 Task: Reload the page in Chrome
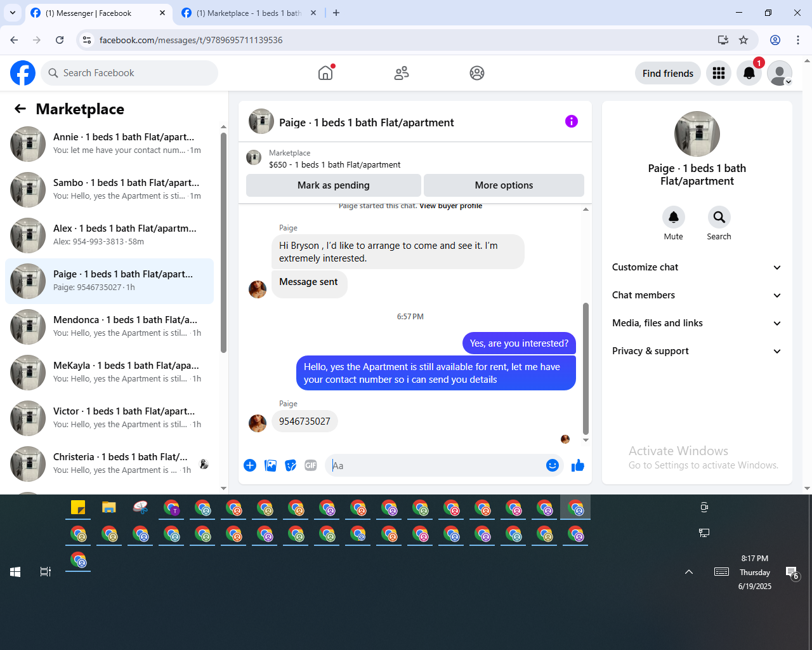pos(60,40)
